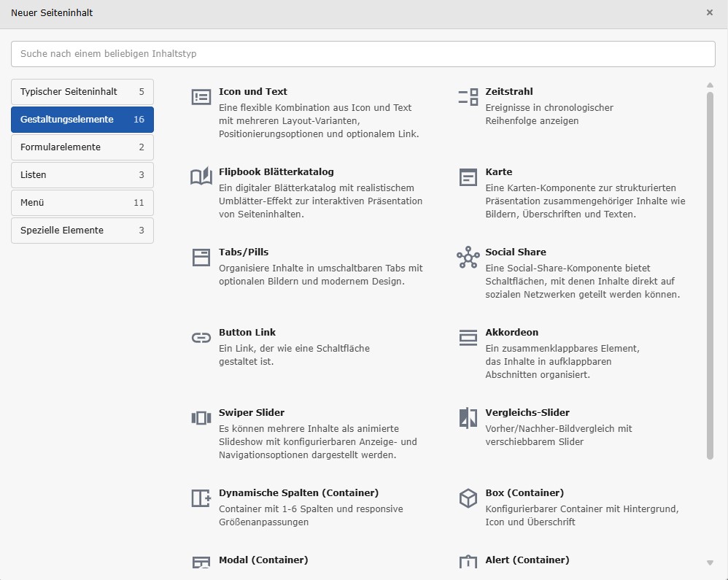
Task: Choose the Vergleichs-Slider compare icon
Action: [x=468, y=418]
